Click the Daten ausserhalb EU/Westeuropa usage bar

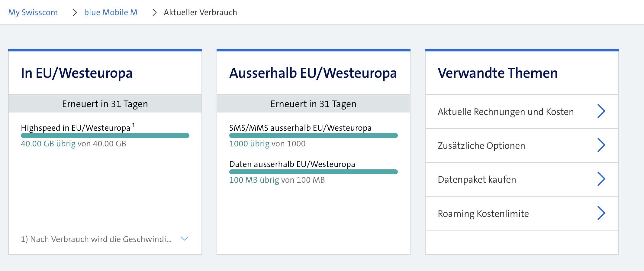(x=313, y=171)
